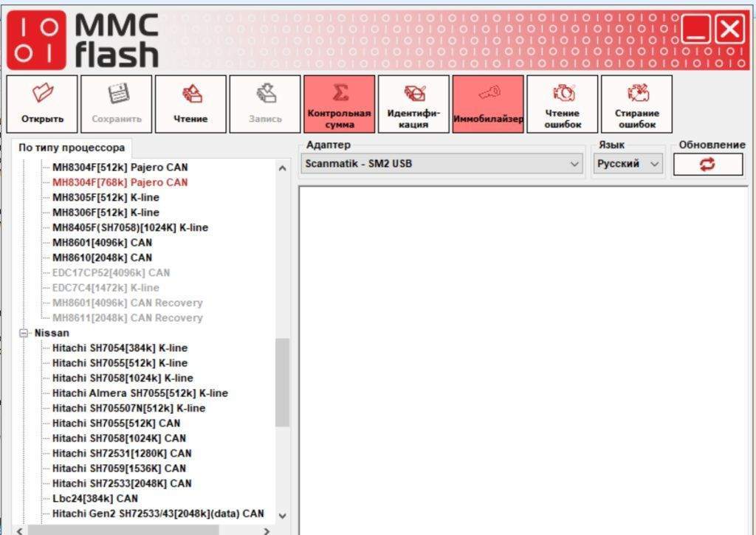Minimize the MMC flash window

click(695, 30)
